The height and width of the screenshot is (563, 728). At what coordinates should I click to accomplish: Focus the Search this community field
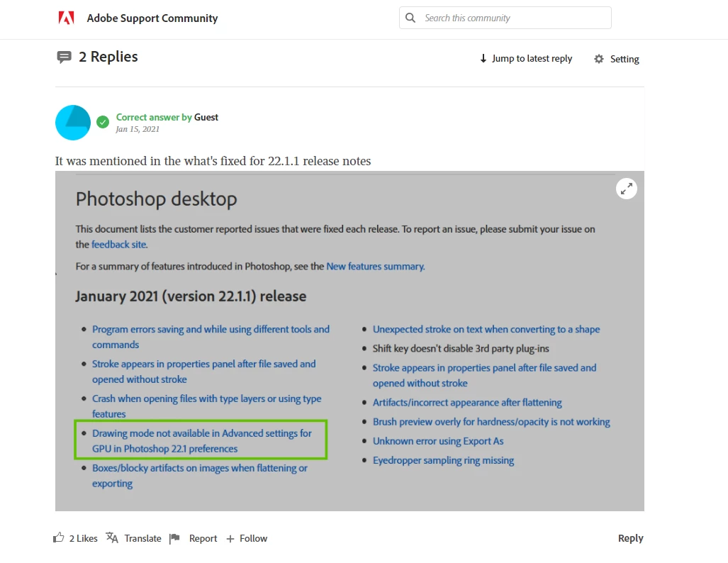pos(505,18)
